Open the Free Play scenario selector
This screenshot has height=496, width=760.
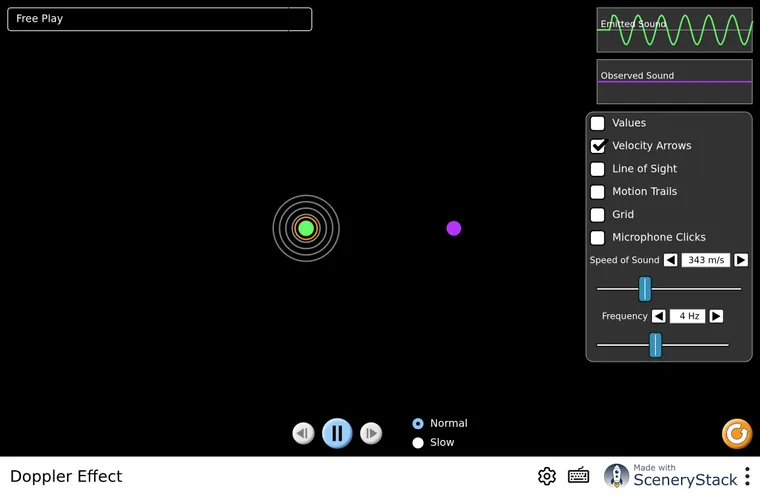pos(159,19)
